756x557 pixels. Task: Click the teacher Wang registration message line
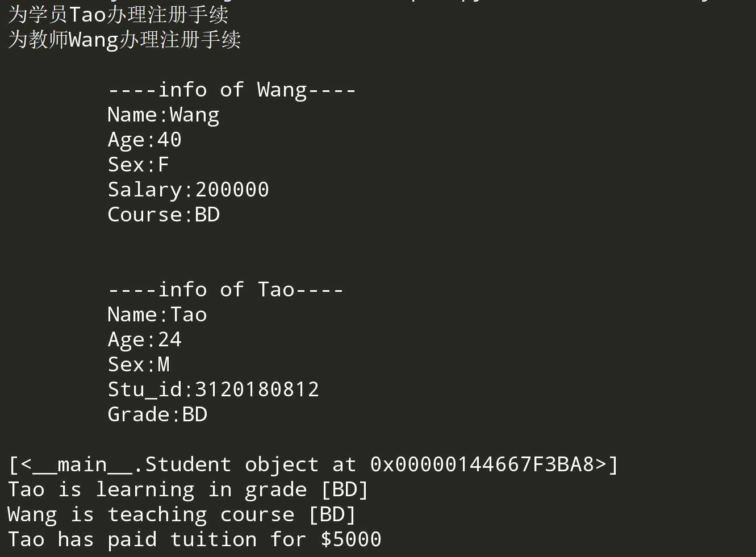[x=124, y=40]
